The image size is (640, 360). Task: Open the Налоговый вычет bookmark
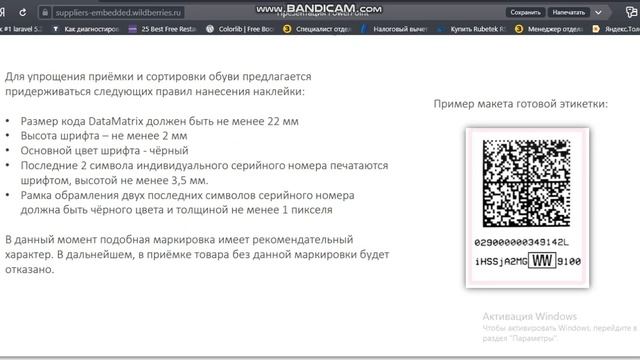[394, 29]
